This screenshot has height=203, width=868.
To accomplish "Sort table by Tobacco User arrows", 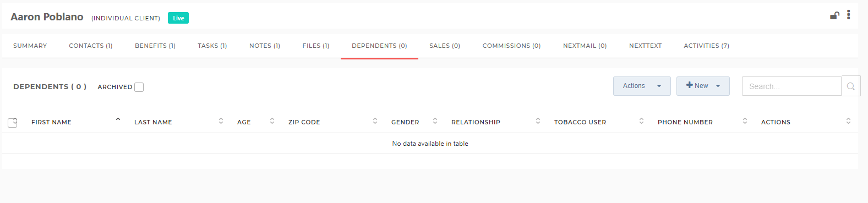I will [641, 121].
